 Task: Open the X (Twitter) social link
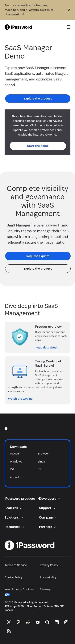[x=9, y=622]
